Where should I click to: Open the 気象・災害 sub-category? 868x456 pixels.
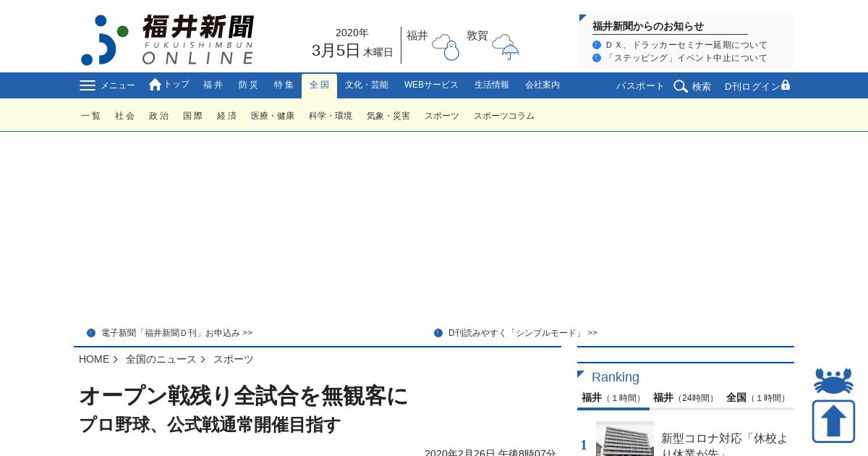point(388,116)
